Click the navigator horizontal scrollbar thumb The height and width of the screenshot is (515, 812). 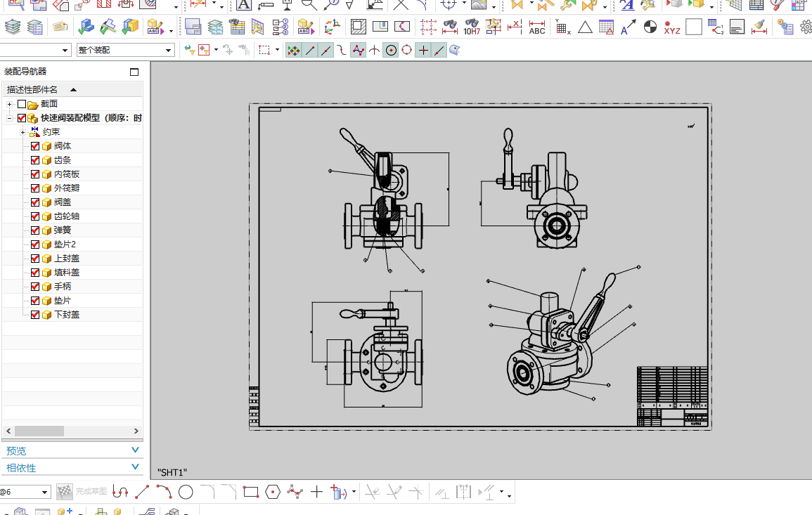tap(39, 431)
